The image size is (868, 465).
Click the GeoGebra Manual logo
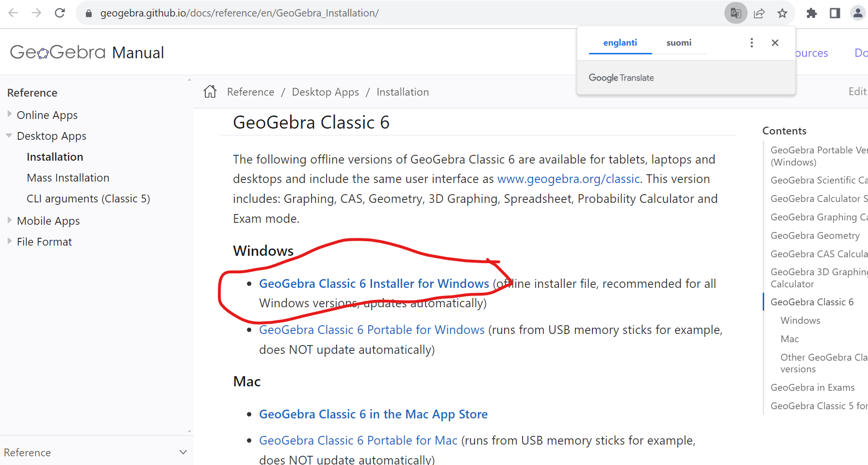(x=86, y=52)
